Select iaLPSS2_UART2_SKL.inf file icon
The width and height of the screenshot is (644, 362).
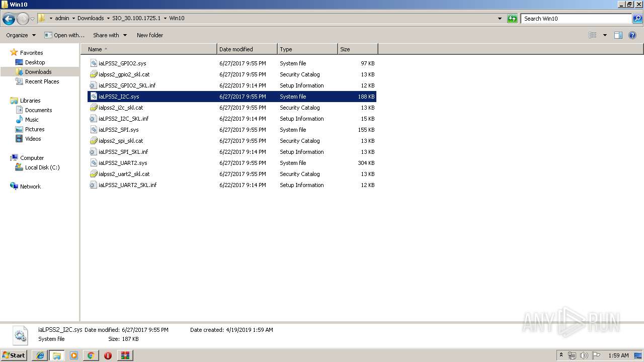pyautogui.click(x=93, y=185)
